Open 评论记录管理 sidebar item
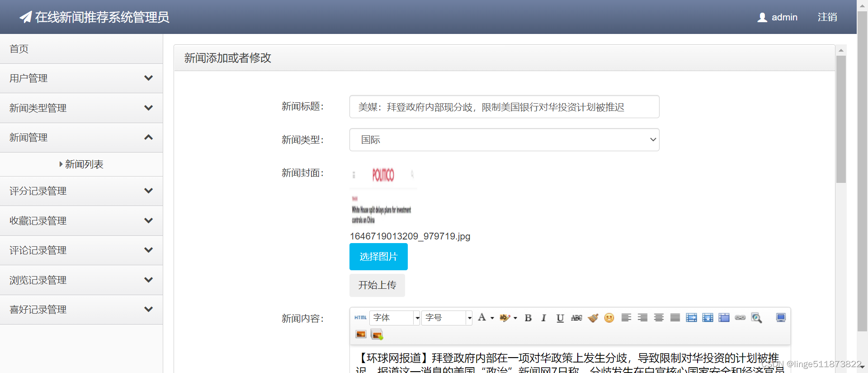Image resolution: width=868 pixels, height=373 pixels. (81, 250)
